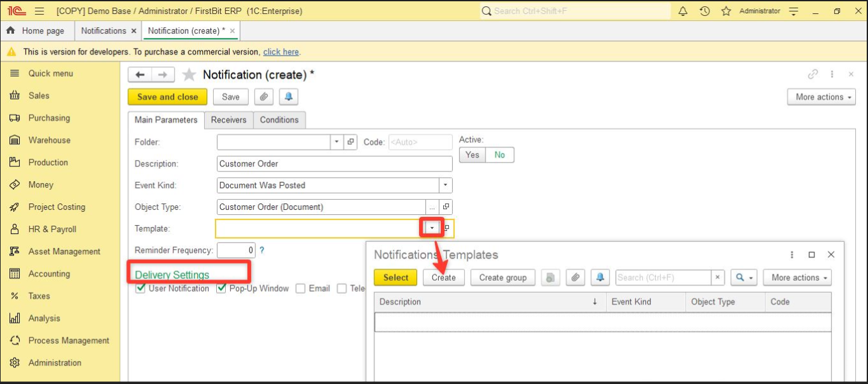Click the grayed copy icon in Notifications Templates

pyautogui.click(x=550, y=277)
